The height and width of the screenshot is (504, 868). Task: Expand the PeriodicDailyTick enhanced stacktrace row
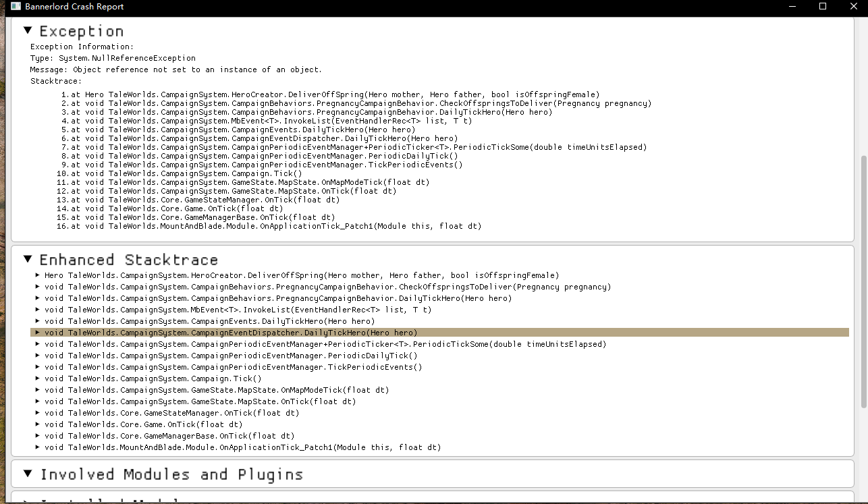tap(38, 356)
